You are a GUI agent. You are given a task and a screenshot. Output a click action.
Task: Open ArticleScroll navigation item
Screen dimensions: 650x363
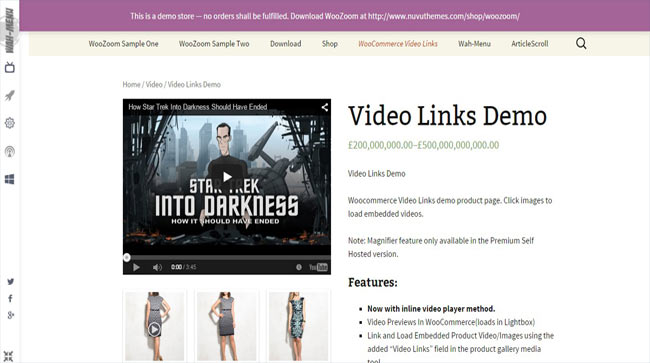pos(529,44)
